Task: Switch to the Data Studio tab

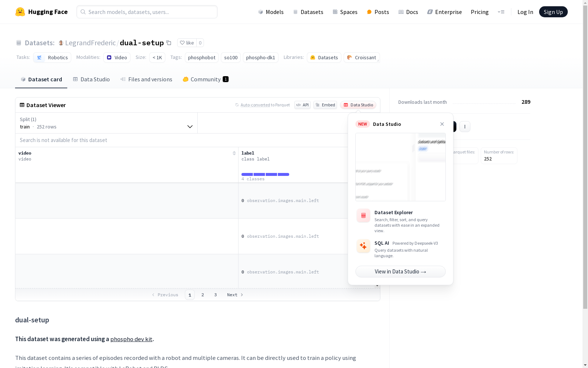Action: [92, 79]
